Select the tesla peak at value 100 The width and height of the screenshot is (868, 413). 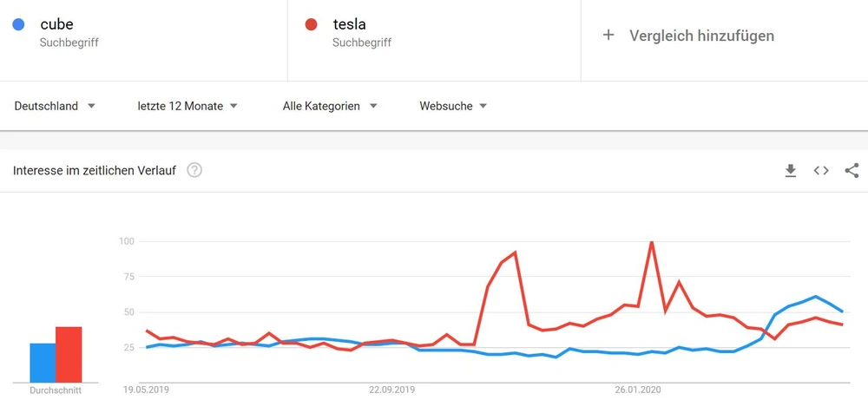[x=651, y=242]
